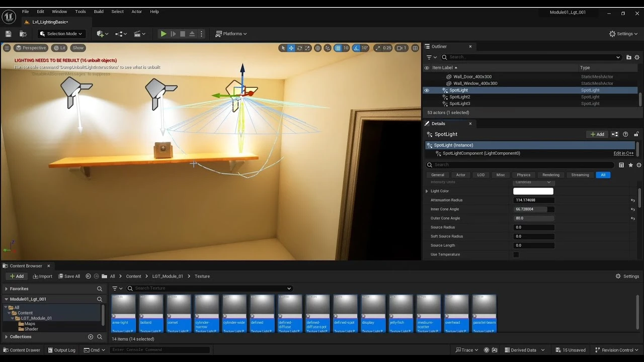Lock the Details panel with the padlock icon

tap(636, 134)
